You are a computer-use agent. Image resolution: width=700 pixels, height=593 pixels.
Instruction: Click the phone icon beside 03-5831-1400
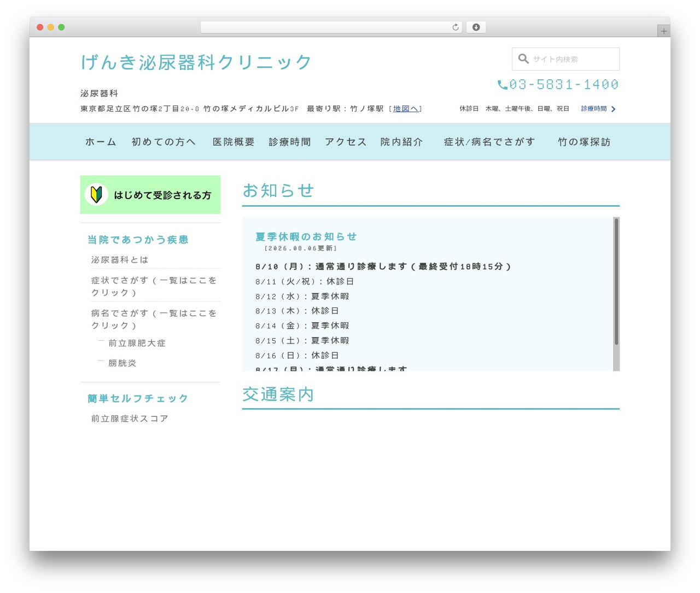pos(503,85)
